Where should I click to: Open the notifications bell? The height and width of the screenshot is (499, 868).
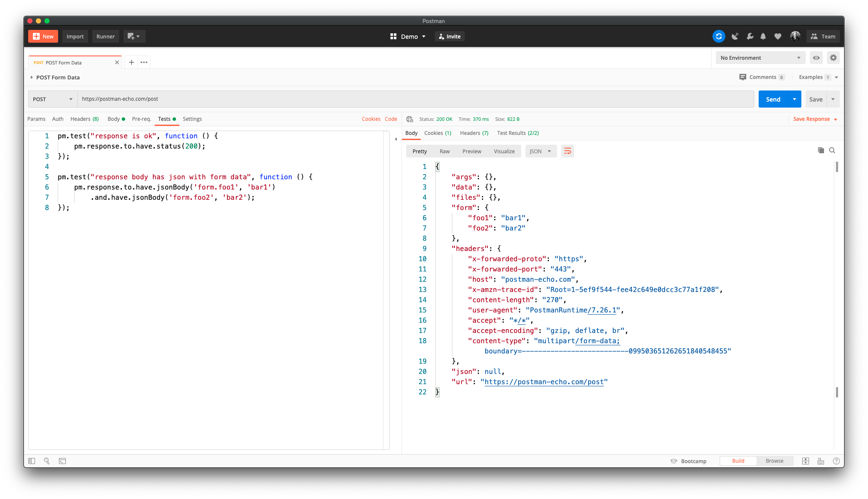763,36
